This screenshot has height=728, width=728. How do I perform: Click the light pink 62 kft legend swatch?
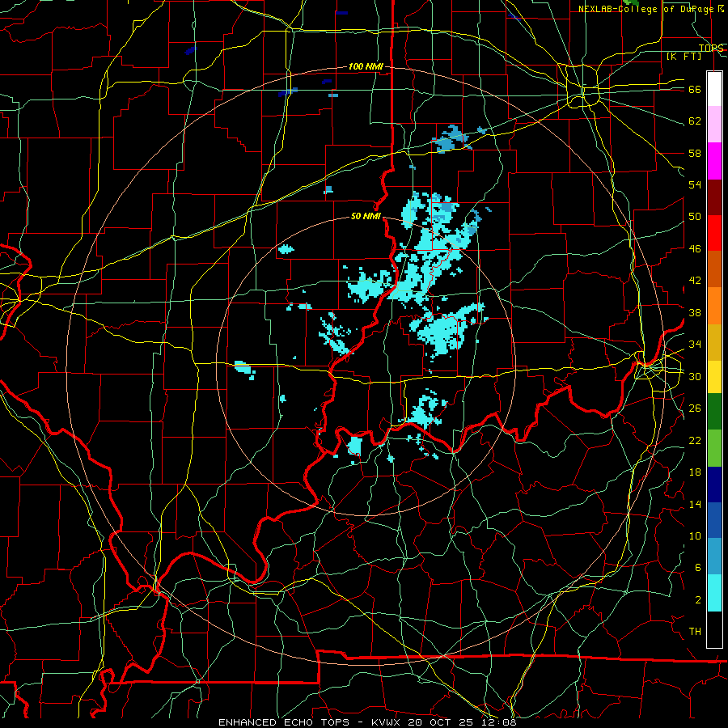[x=714, y=125]
